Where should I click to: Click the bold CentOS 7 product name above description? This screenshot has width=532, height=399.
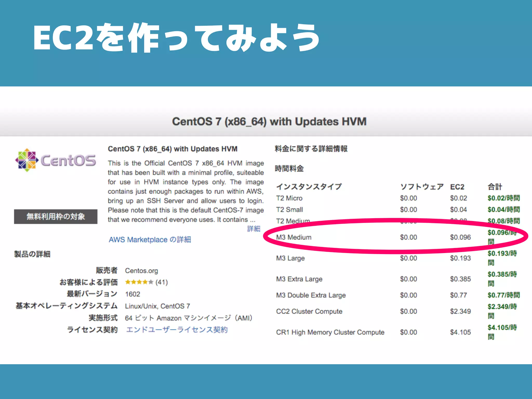(173, 149)
